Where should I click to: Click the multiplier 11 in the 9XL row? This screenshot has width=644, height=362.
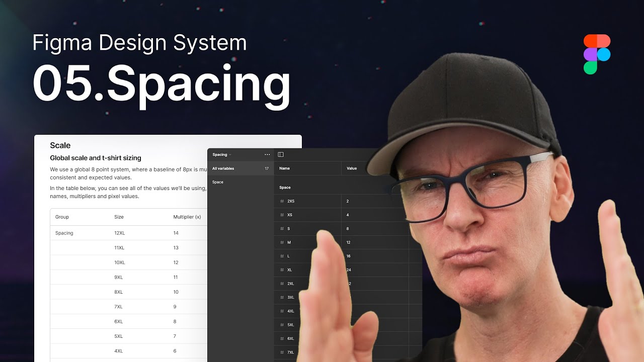tap(176, 277)
